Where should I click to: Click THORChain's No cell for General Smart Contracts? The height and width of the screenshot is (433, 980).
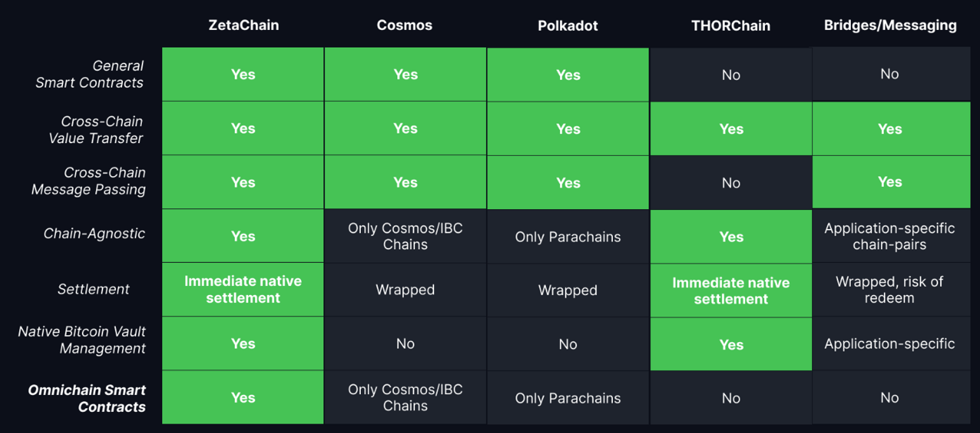coord(731,75)
